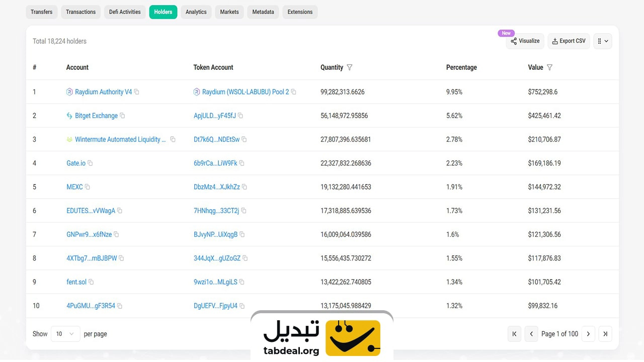The height and width of the screenshot is (362, 644).
Task: Copy the EDUTES...vVWagA account address
Action: point(120,211)
